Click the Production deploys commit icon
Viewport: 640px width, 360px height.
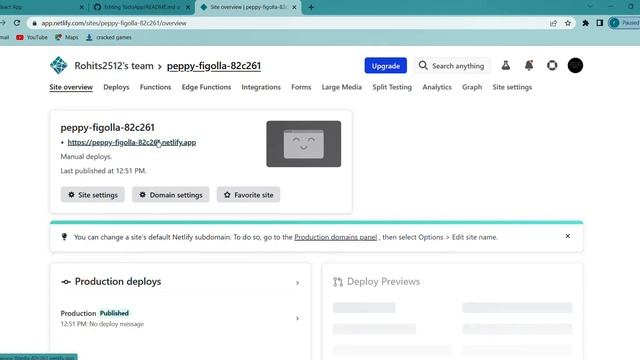click(66, 282)
